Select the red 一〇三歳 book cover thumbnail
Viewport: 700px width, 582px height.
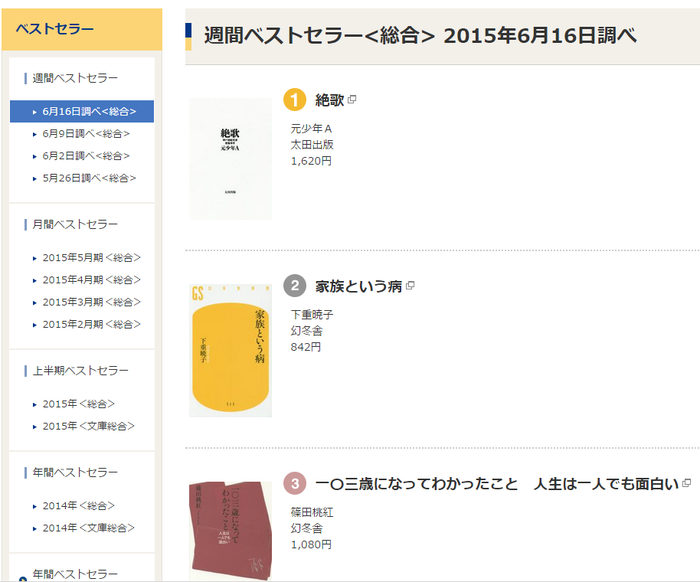(230, 531)
